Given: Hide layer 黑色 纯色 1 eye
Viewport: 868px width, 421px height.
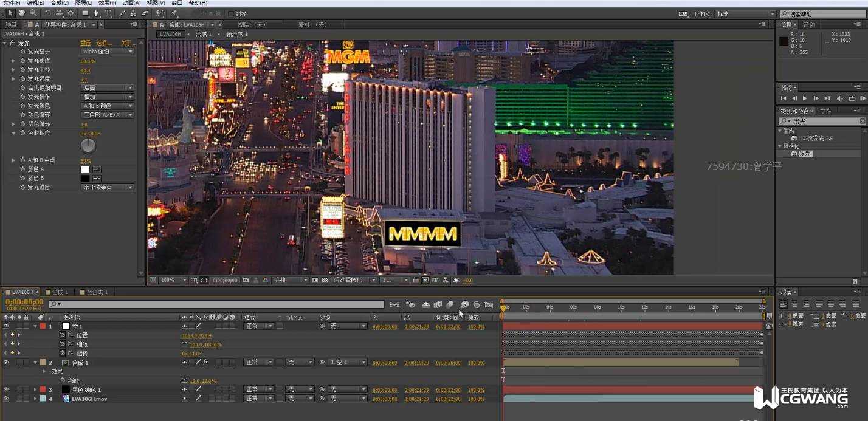Looking at the screenshot, I should click(6, 389).
